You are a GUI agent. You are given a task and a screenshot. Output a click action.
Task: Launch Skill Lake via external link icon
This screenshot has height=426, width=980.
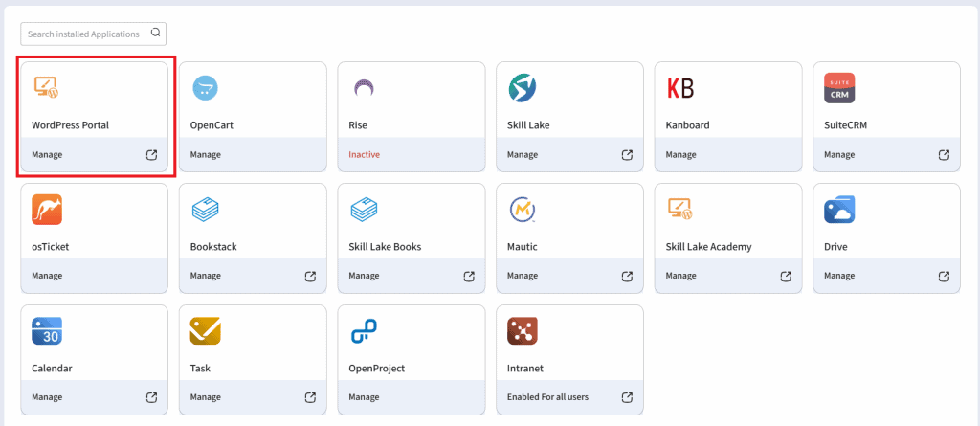627,155
